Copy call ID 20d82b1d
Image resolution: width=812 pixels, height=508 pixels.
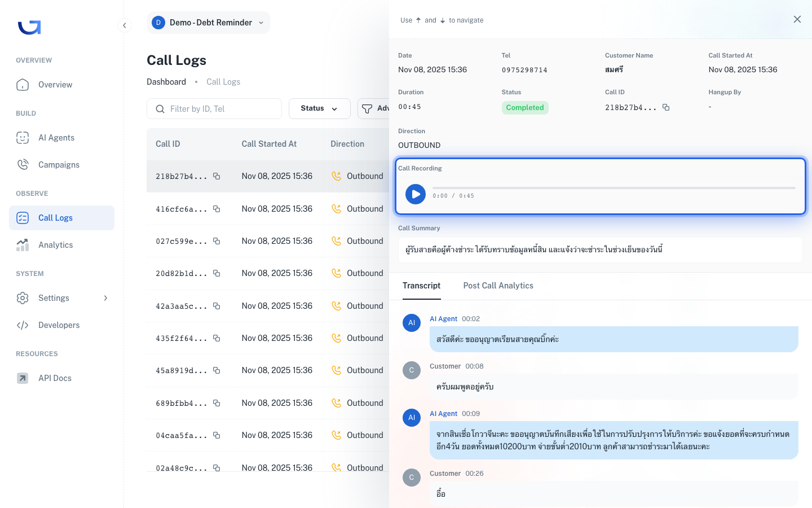[217, 273]
